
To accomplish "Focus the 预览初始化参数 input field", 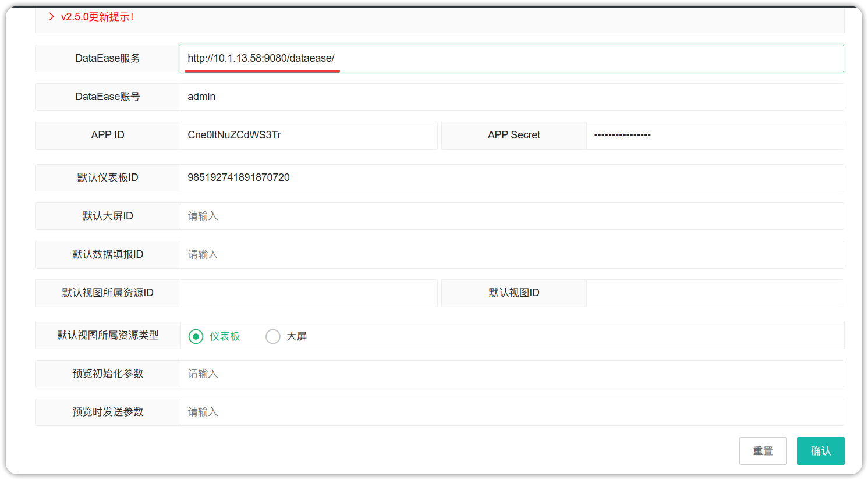I will (511, 374).
